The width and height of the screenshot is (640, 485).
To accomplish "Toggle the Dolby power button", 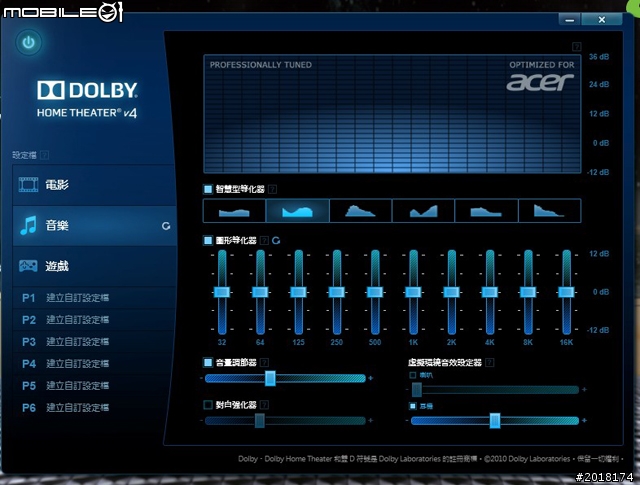I will pos(29,42).
